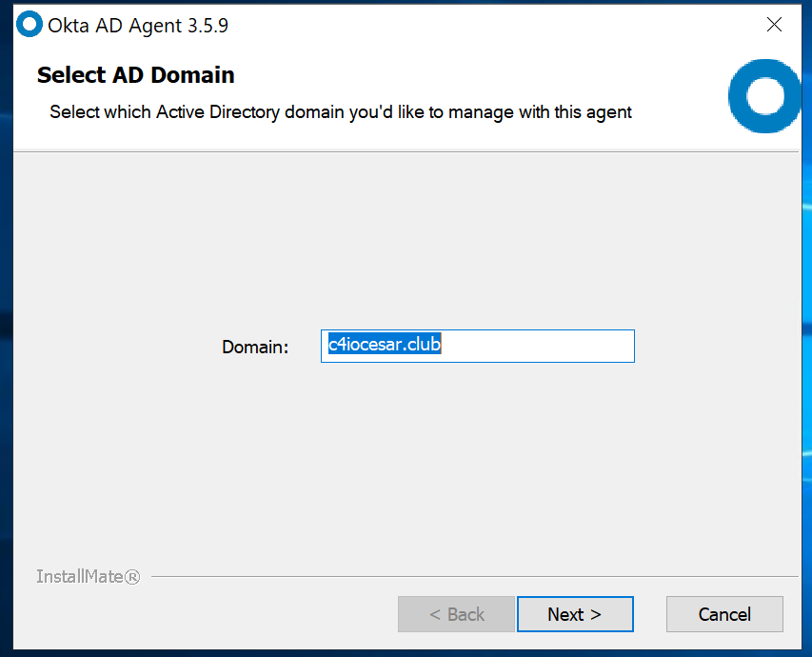Click the "Select which Active Directory domain" description

[x=340, y=112]
